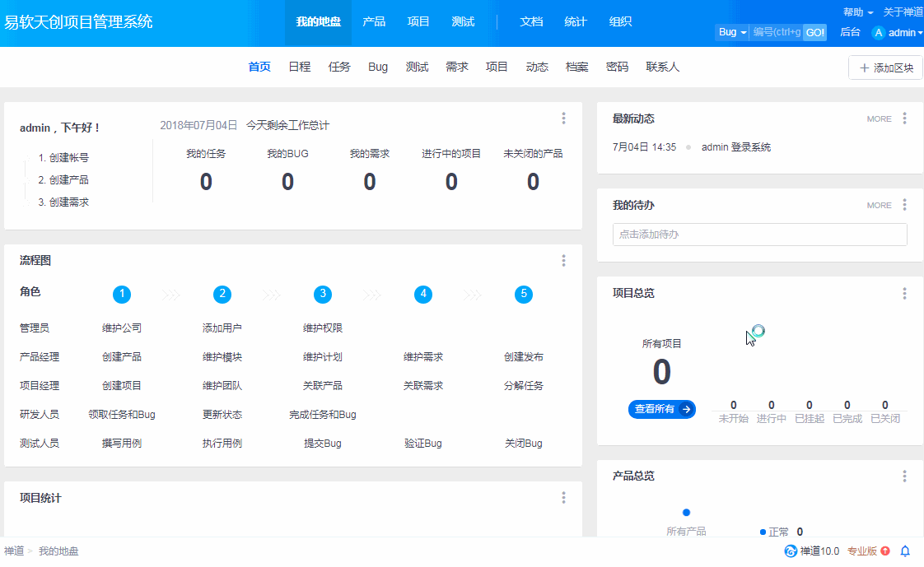
Task: Open options menu for the welcome block
Action: tap(563, 119)
